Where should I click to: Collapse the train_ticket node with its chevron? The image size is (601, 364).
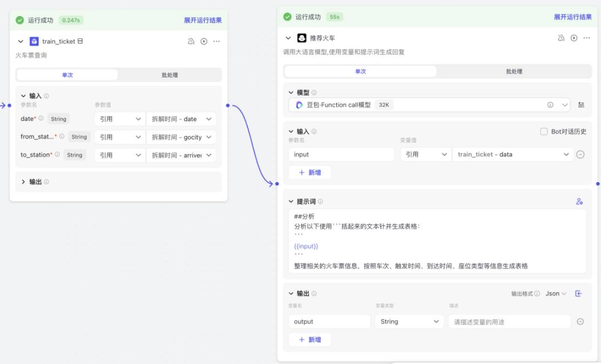21,41
